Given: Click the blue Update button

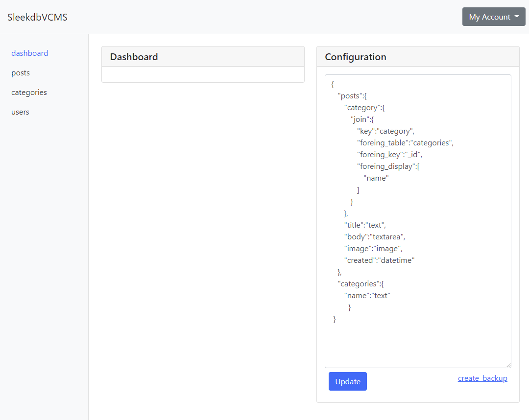Looking at the screenshot, I should click(x=347, y=381).
